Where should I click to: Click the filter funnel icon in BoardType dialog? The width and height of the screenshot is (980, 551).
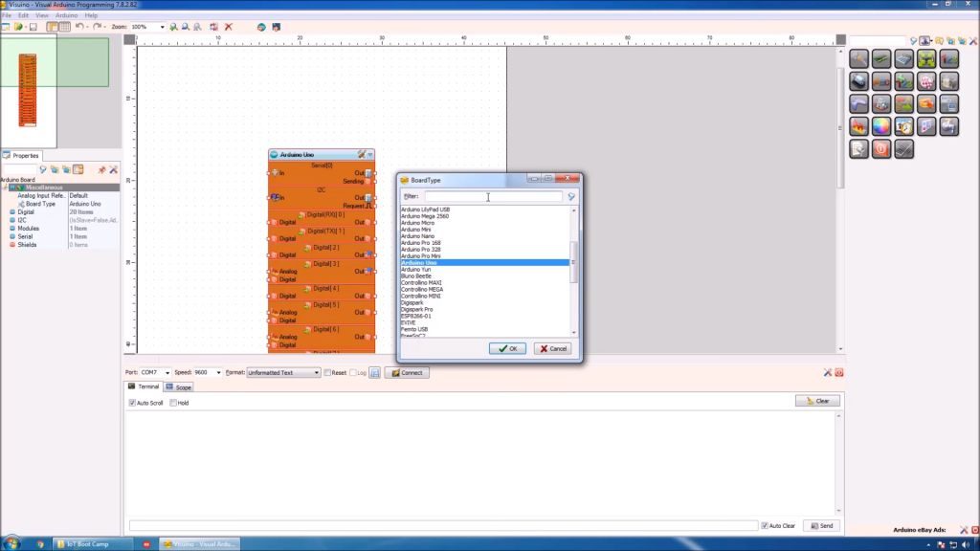pyautogui.click(x=571, y=197)
